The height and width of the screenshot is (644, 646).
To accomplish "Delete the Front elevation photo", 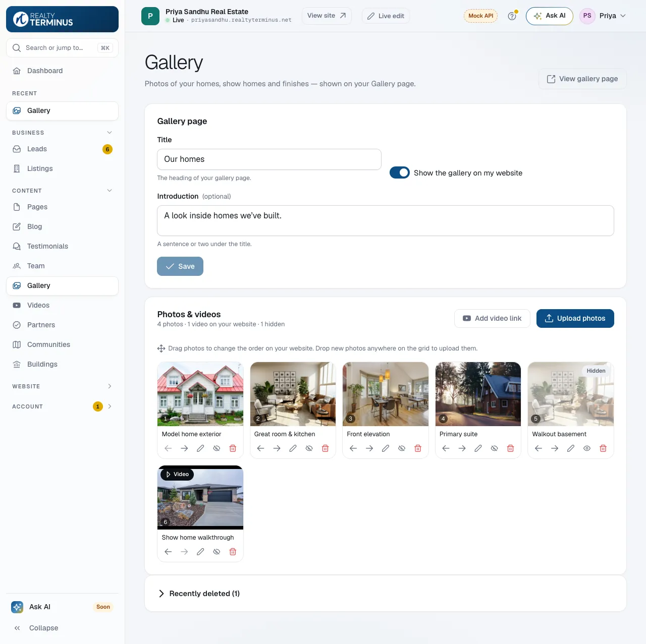I will (x=418, y=448).
